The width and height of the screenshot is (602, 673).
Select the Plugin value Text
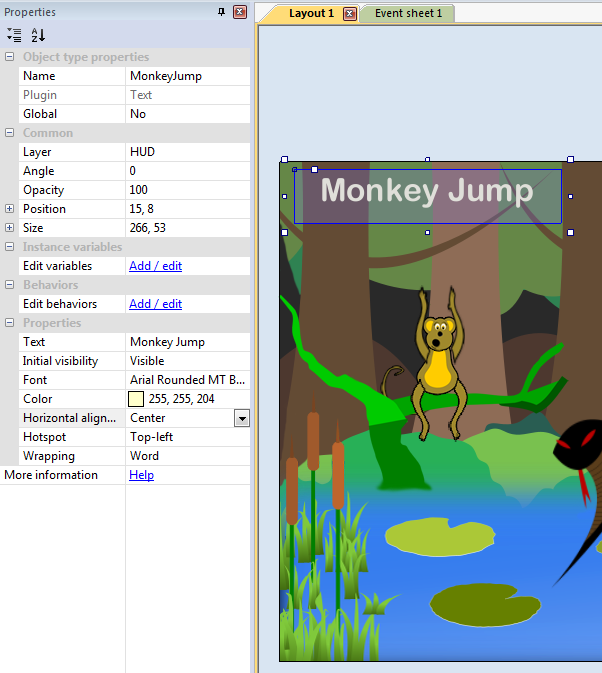pos(188,95)
